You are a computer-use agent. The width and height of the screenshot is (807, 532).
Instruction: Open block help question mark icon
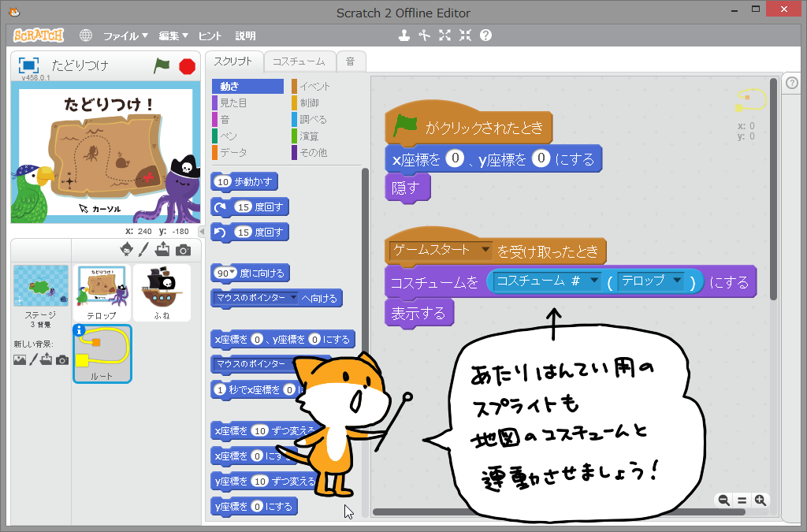point(485,35)
